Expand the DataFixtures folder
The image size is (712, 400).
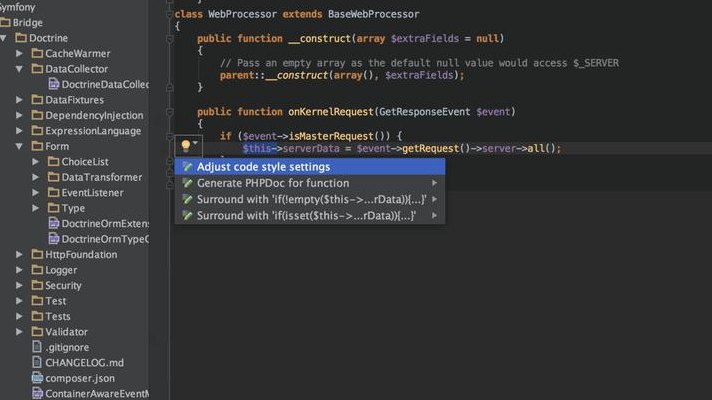(x=20, y=100)
